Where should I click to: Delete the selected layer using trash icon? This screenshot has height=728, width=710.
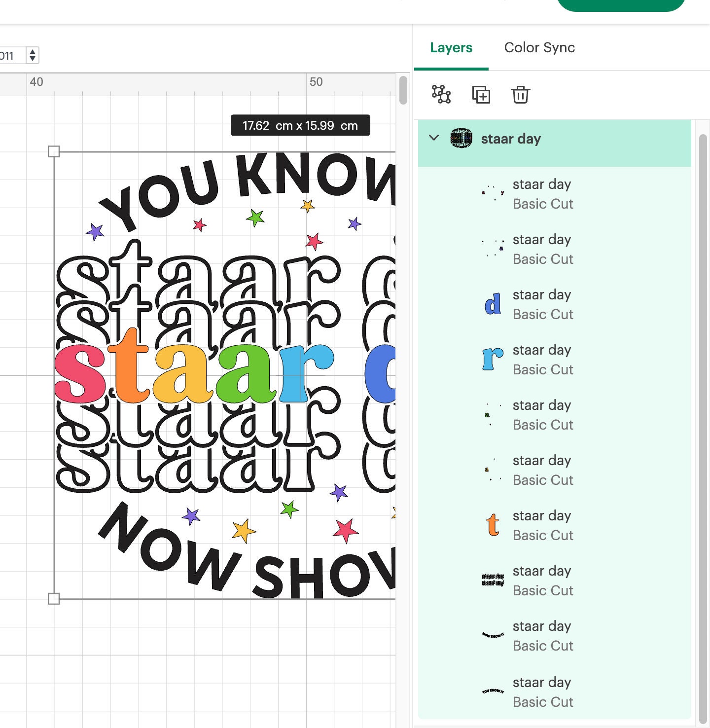(x=521, y=95)
